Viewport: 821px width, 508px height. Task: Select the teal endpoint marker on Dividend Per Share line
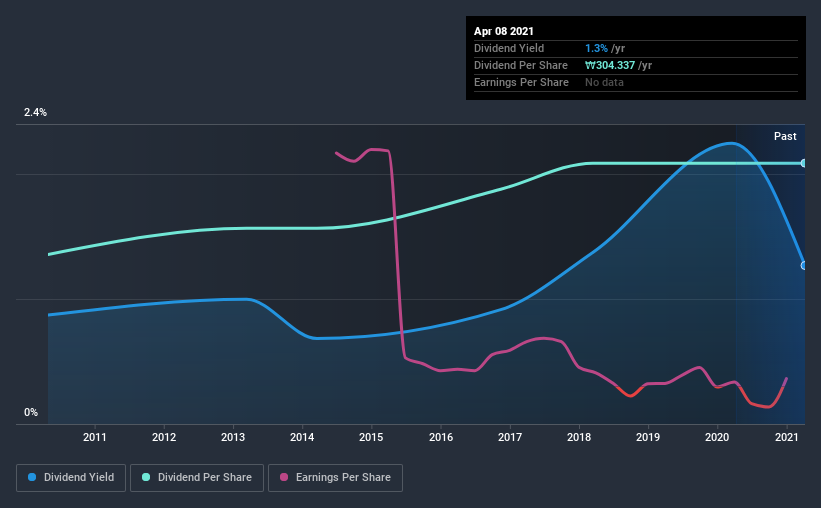[x=803, y=163]
